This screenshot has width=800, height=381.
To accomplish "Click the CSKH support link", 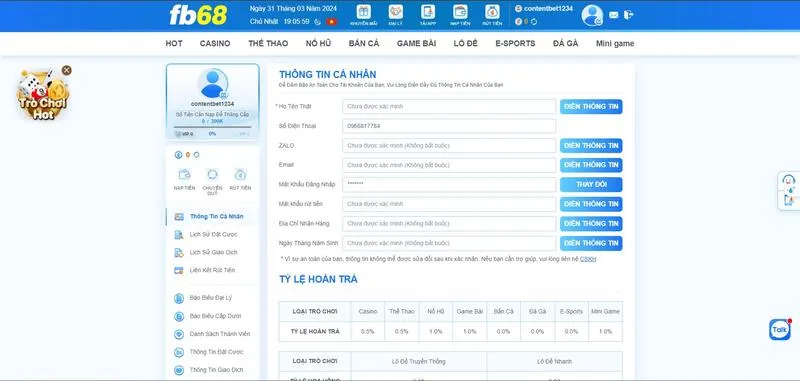I will [x=588, y=259].
